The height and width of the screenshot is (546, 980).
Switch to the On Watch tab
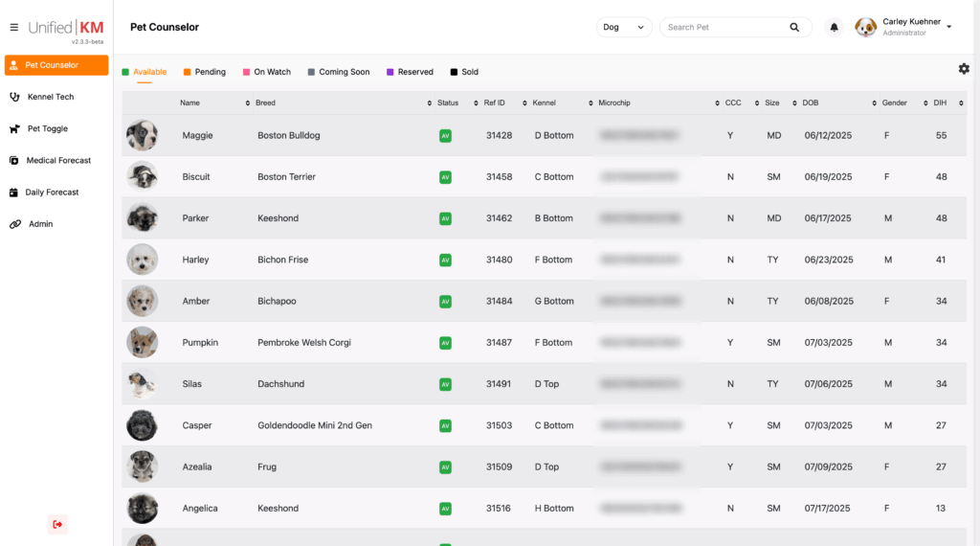click(x=267, y=72)
